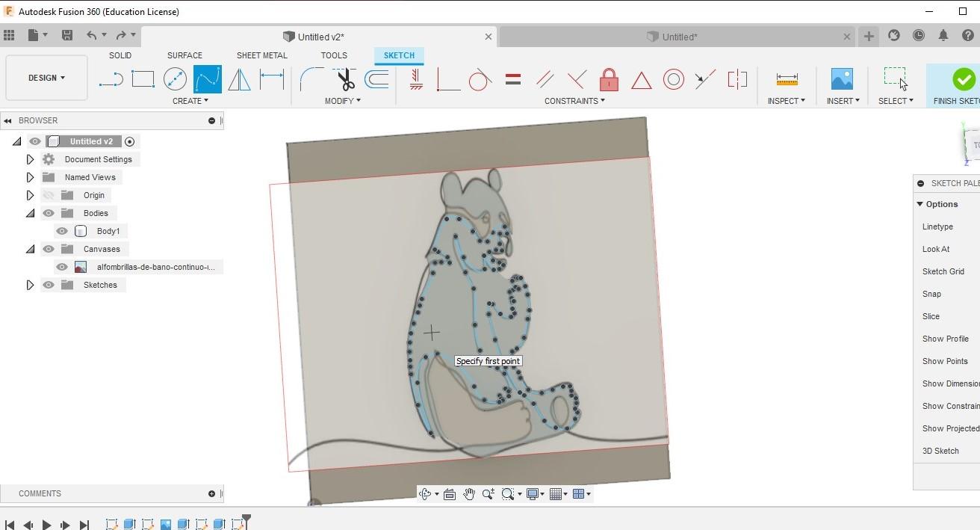Expand the Sketches node
The image size is (980, 530).
click(x=30, y=285)
